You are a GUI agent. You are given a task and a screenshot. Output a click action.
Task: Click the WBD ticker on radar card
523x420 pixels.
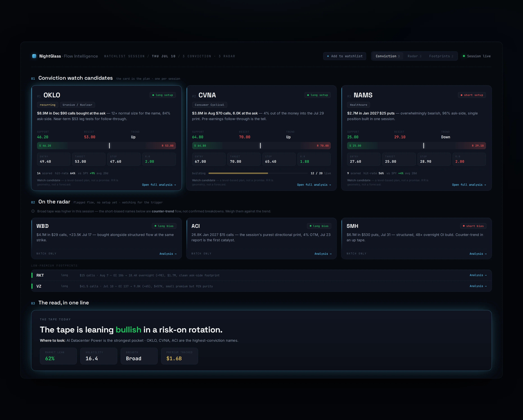[43, 226]
